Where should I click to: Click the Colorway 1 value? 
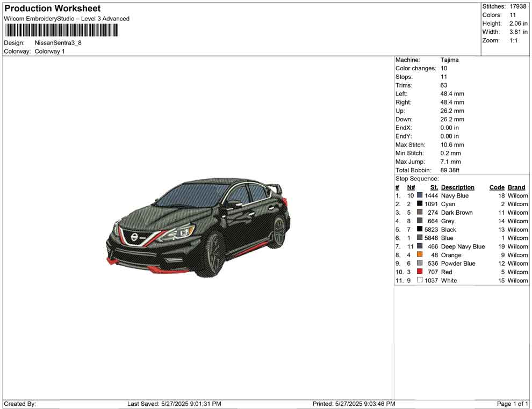49,52
